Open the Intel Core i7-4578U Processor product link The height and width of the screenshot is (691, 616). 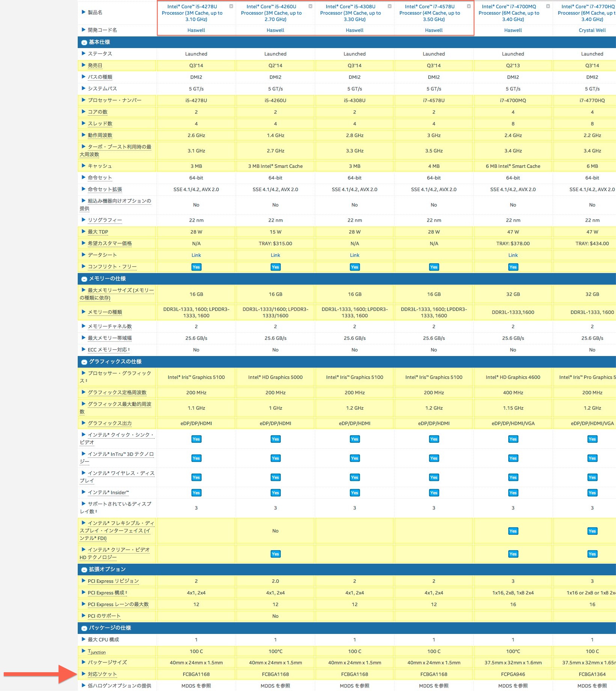pyautogui.click(x=430, y=13)
